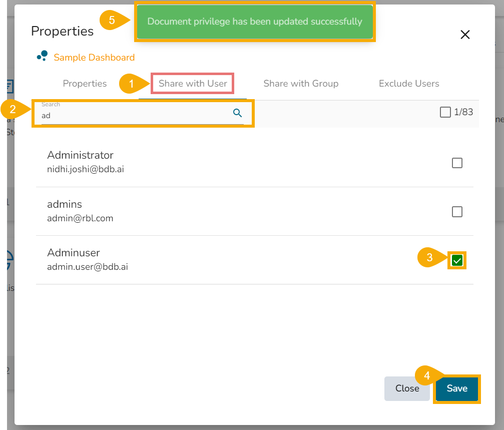Close the Properties dialog with X icon
This screenshot has width=504, height=430.
point(465,35)
